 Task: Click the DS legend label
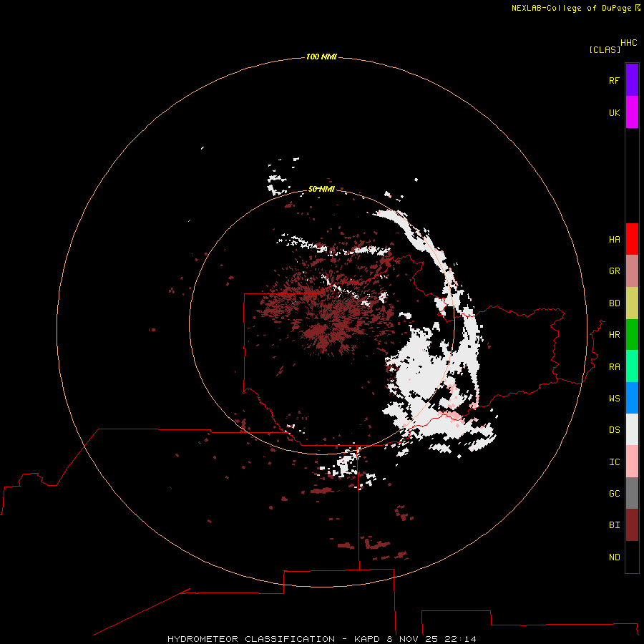click(x=614, y=429)
